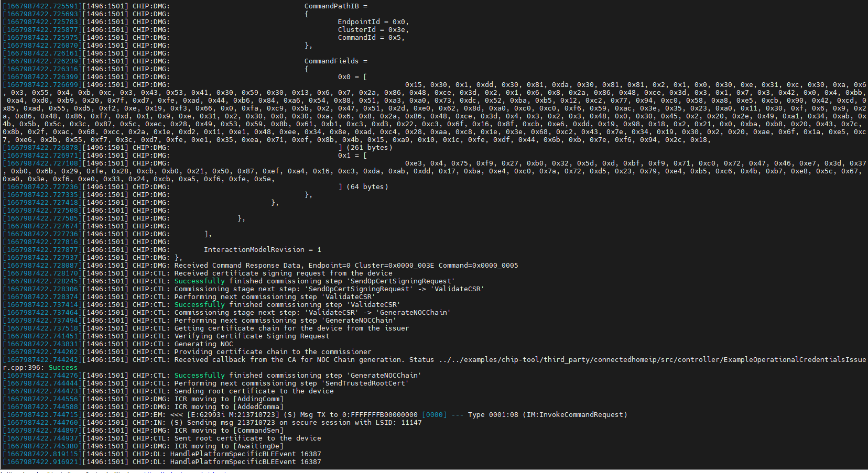Image resolution: width=868 pixels, height=473 pixels.
Task: Click 'Getting certificate chain for the device' line
Action: pyautogui.click(x=291, y=328)
